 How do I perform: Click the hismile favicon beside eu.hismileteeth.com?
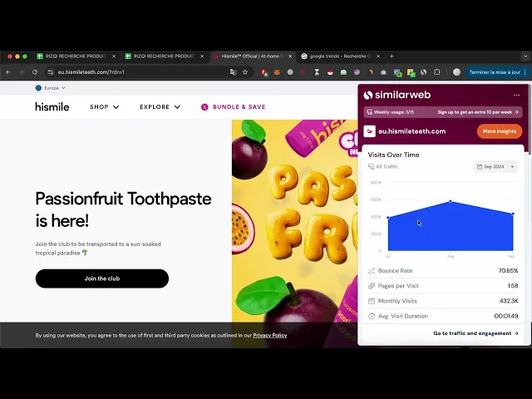(x=369, y=131)
